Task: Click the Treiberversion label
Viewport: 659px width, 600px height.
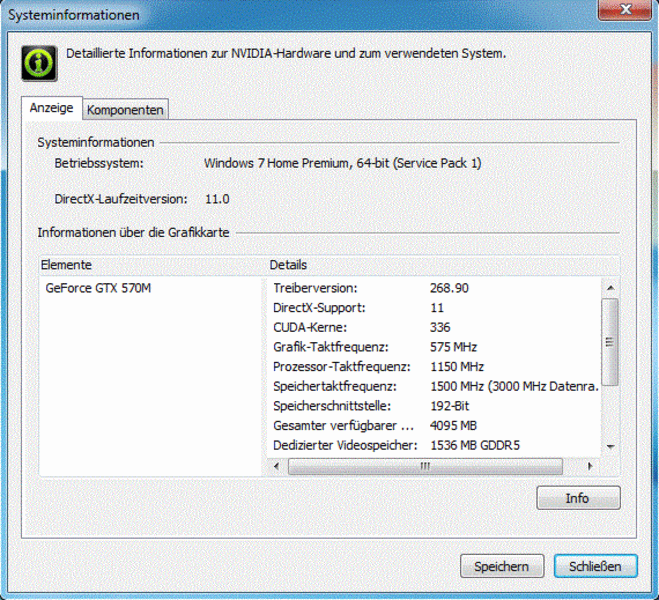Action: [315, 288]
